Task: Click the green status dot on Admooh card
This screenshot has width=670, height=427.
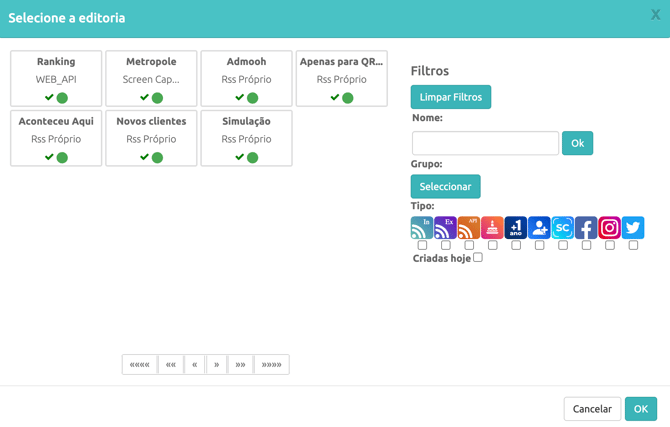Action: tap(253, 98)
